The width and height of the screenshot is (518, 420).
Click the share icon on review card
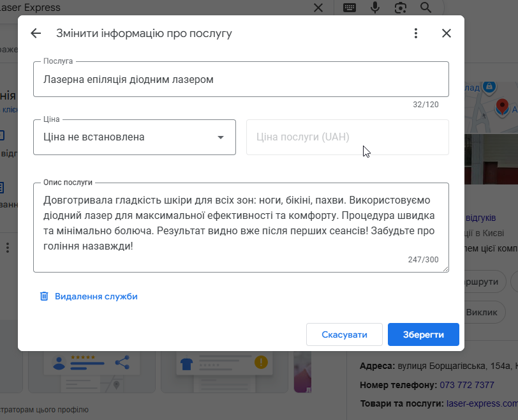point(122,363)
